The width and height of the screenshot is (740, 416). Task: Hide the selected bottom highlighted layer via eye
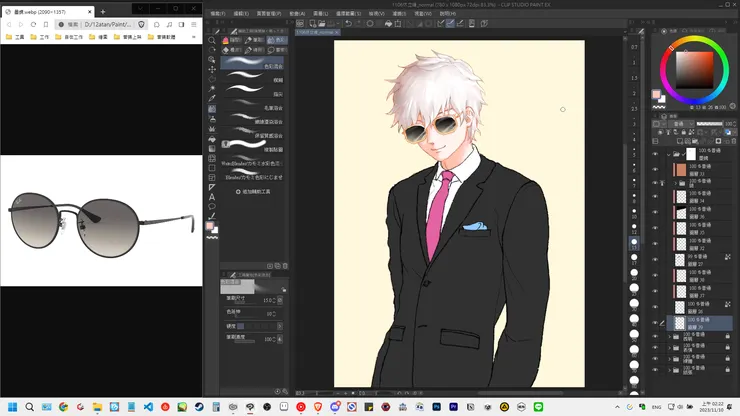coord(655,323)
